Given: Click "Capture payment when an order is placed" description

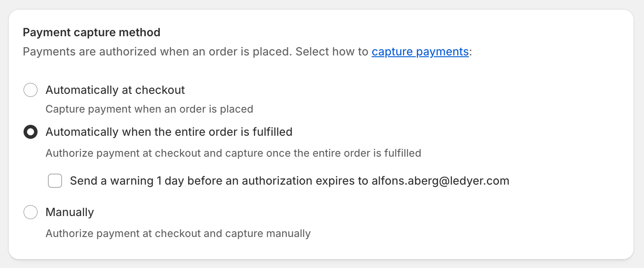Looking at the screenshot, I should pyautogui.click(x=149, y=109).
